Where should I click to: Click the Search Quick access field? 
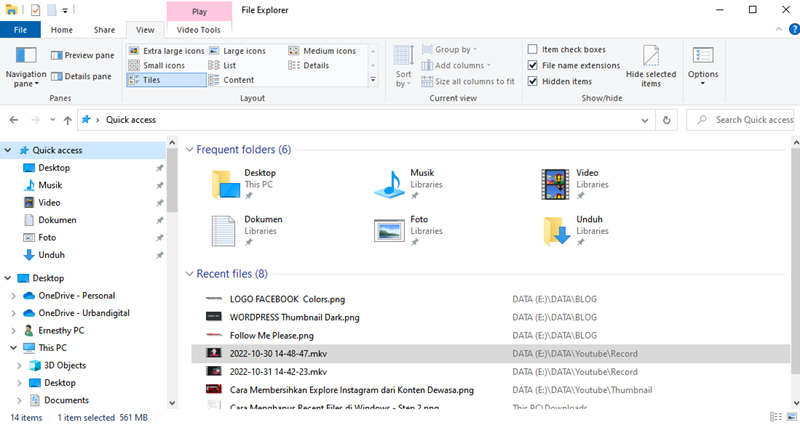point(750,120)
